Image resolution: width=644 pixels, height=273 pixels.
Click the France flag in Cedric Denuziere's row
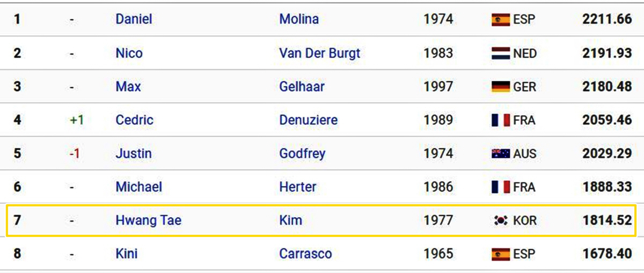[x=500, y=120]
